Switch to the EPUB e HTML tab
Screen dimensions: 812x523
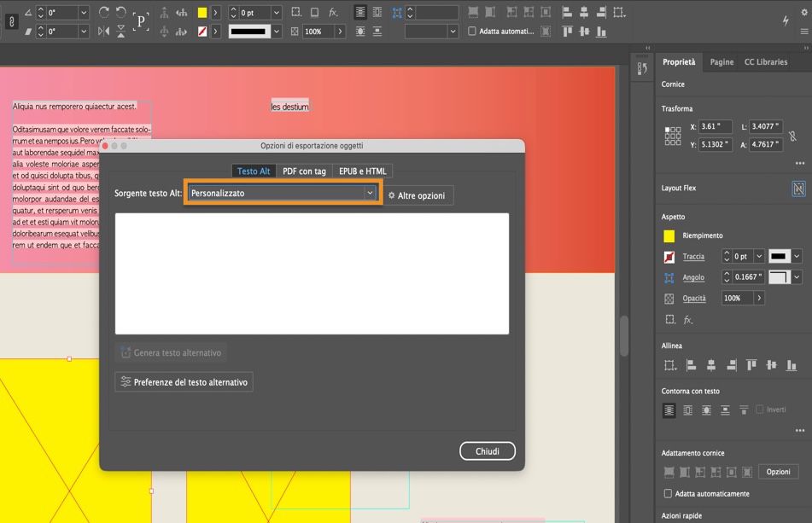363,171
